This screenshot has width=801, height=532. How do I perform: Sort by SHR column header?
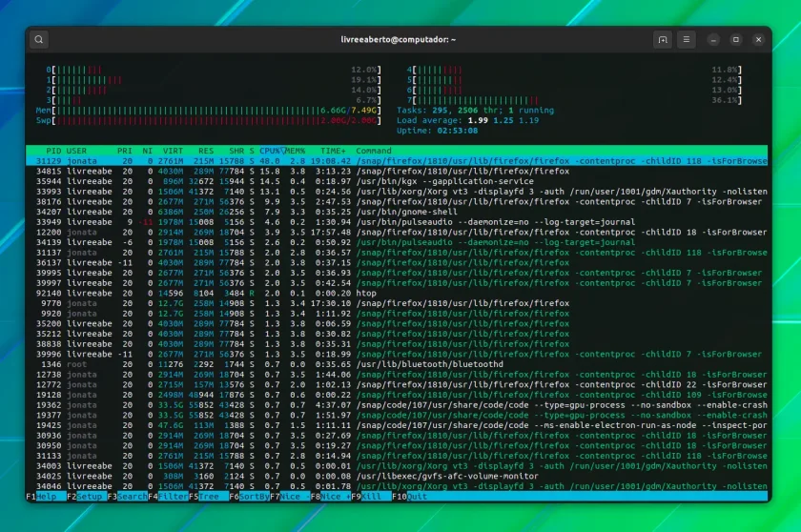point(236,151)
